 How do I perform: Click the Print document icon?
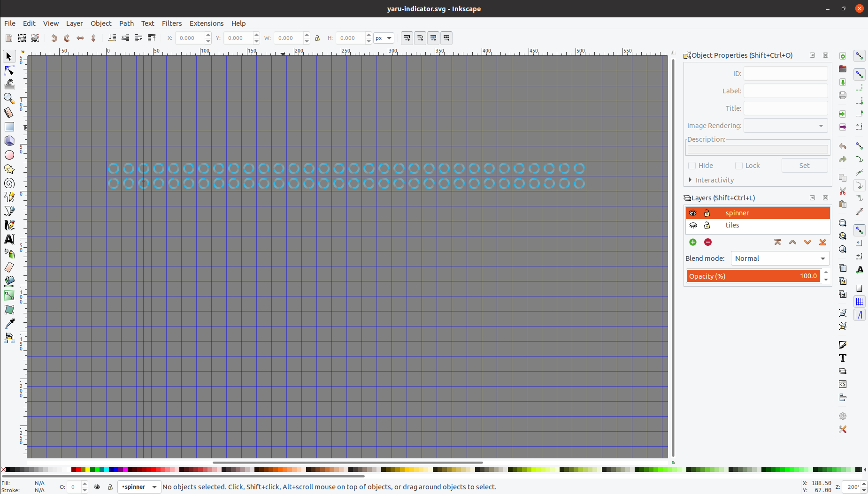pyautogui.click(x=843, y=95)
